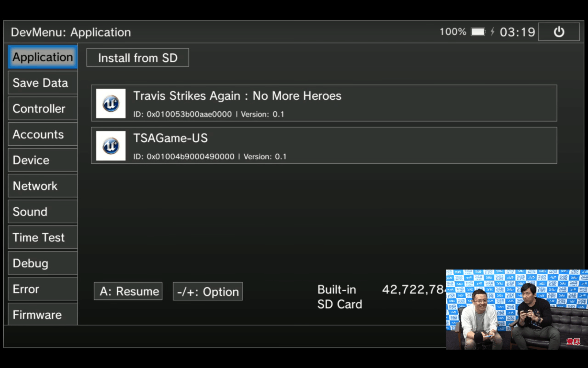Open the Network settings section
Image resolution: width=588 pixels, height=368 pixels.
coord(43,186)
